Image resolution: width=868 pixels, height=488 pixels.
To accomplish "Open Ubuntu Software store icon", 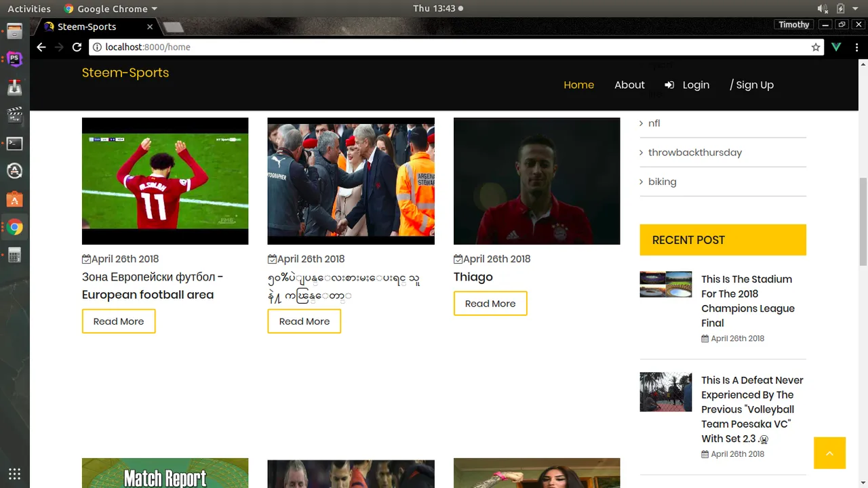I will tap(14, 199).
